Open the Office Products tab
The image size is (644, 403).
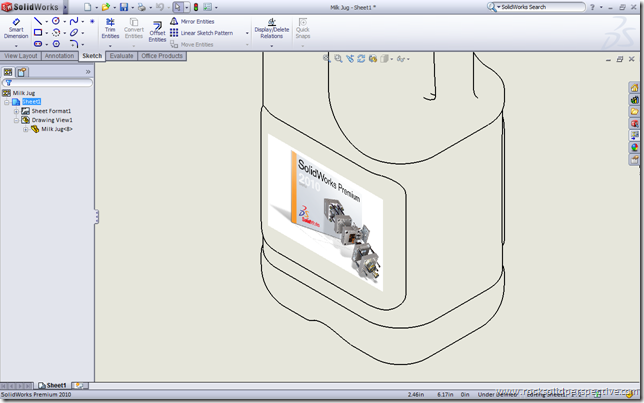(162, 56)
